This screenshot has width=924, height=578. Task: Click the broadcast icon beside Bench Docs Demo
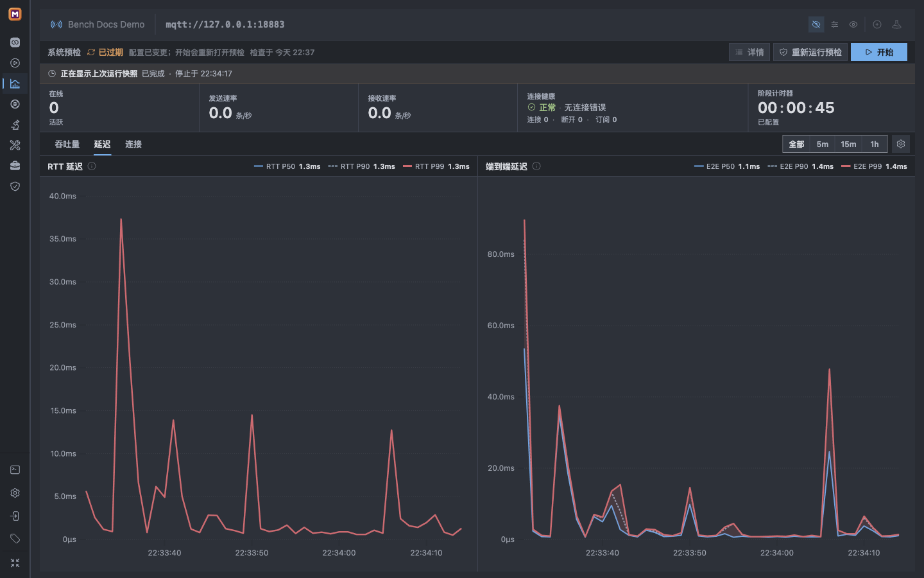[56, 24]
